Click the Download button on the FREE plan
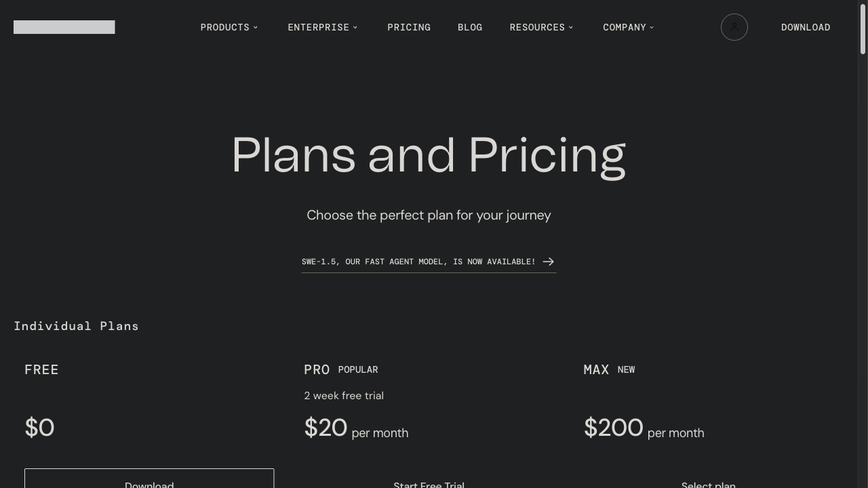Screen dimensions: 868x488 click(x=149, y=481)
